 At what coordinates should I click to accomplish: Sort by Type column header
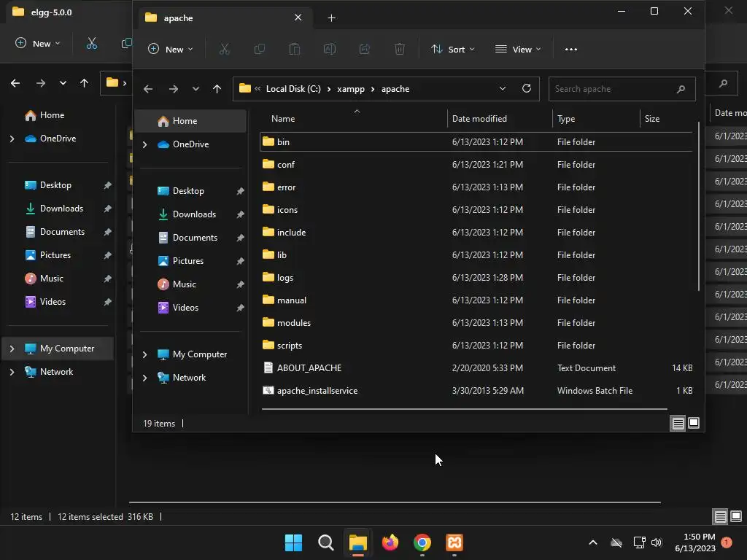coord(566,119)
